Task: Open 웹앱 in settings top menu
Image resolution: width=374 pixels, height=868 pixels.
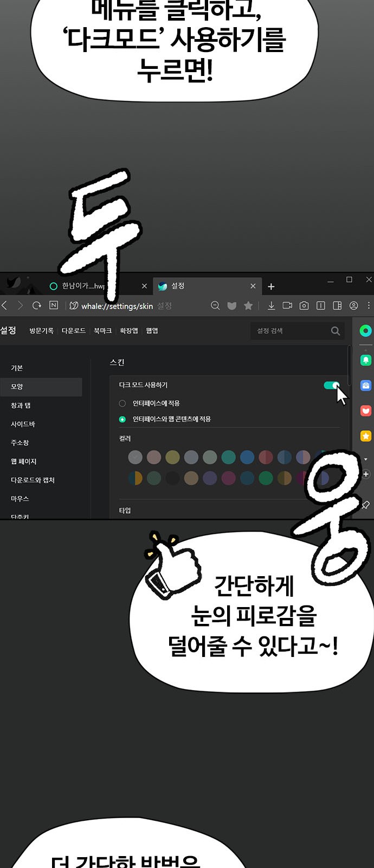Action: tap(152, 330)
